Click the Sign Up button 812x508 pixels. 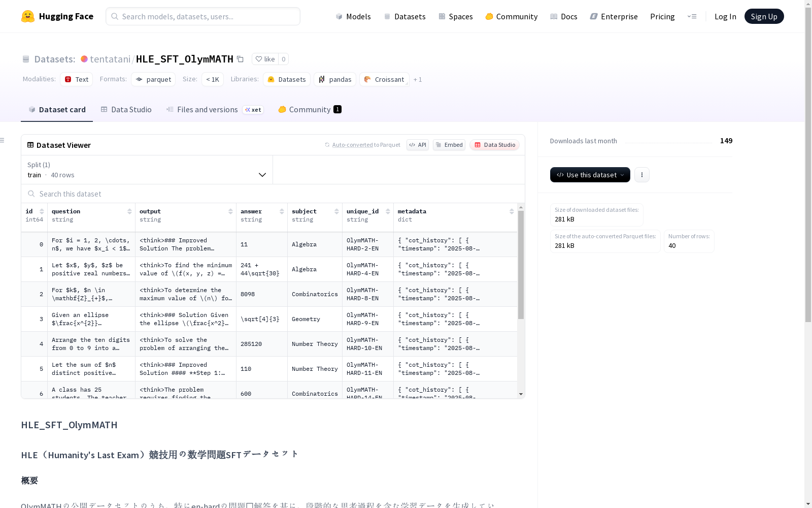[764, 16]
